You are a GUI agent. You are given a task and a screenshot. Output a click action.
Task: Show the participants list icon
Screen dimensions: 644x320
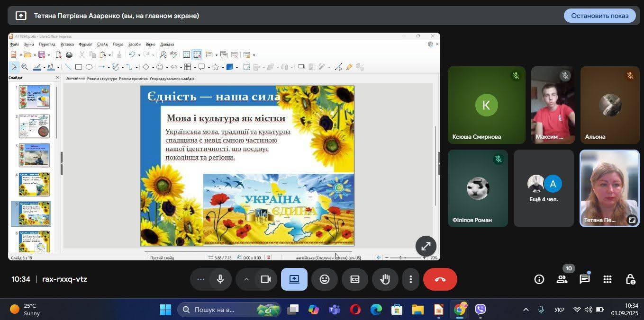562,279
